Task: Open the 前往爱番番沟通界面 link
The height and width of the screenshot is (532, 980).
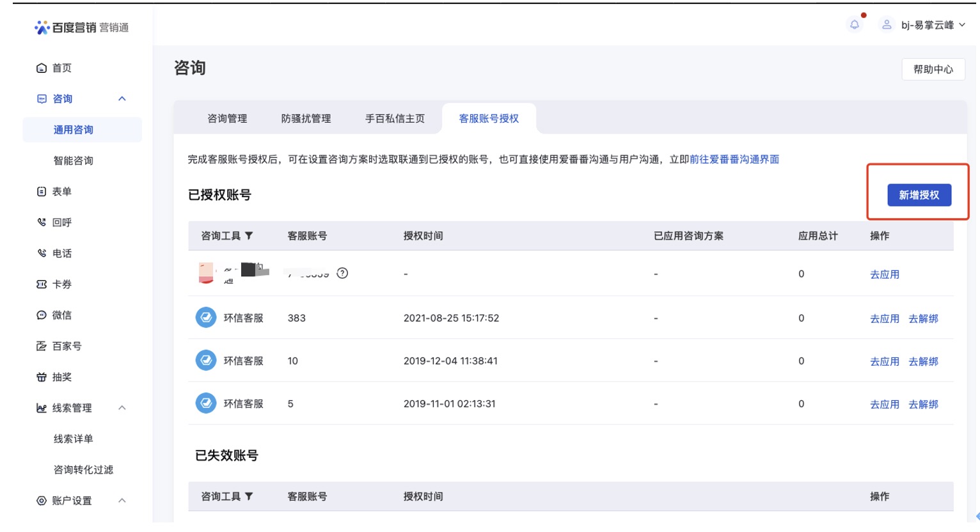Action: pyautogui.click(x=734, y=159)
